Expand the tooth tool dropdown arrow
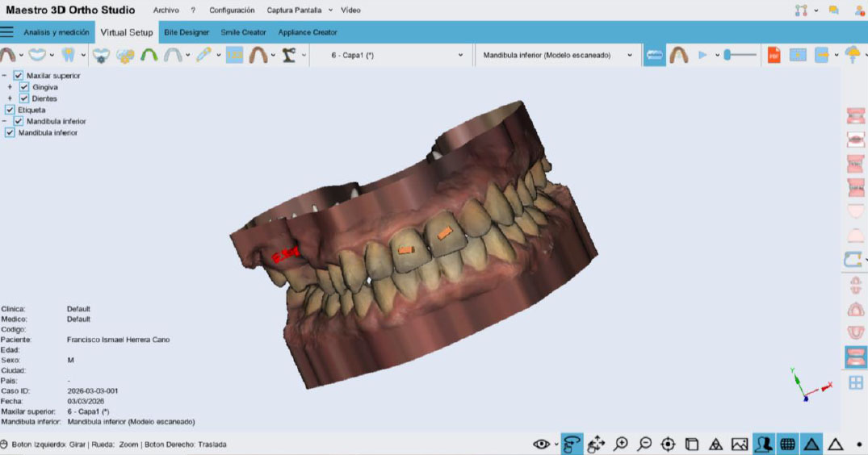Viewport: 868px width, 455px height. coord(83,56)
